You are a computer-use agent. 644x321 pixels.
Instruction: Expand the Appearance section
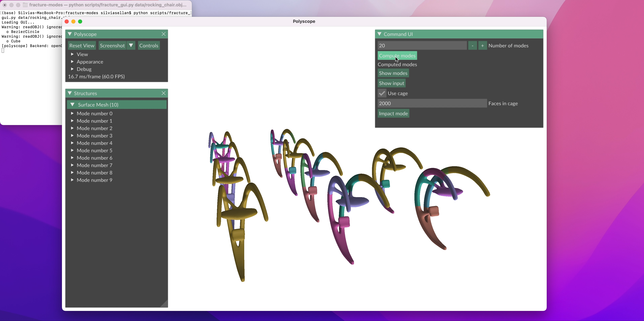click(72, 62)
